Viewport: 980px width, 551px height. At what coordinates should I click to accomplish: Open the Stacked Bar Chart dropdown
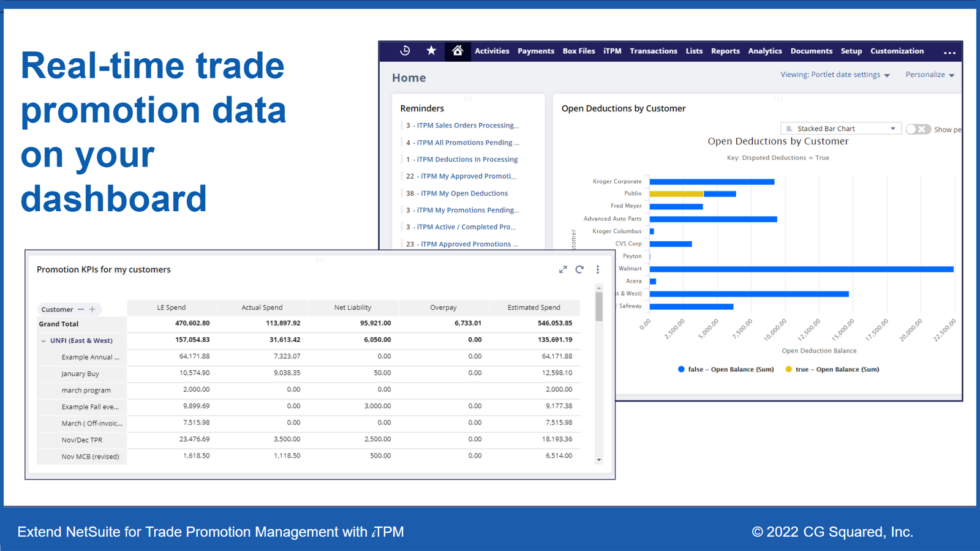840,129
